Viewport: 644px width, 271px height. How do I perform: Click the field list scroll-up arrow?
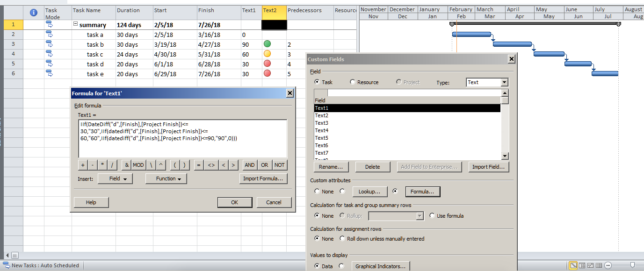(x=505, y=93)
